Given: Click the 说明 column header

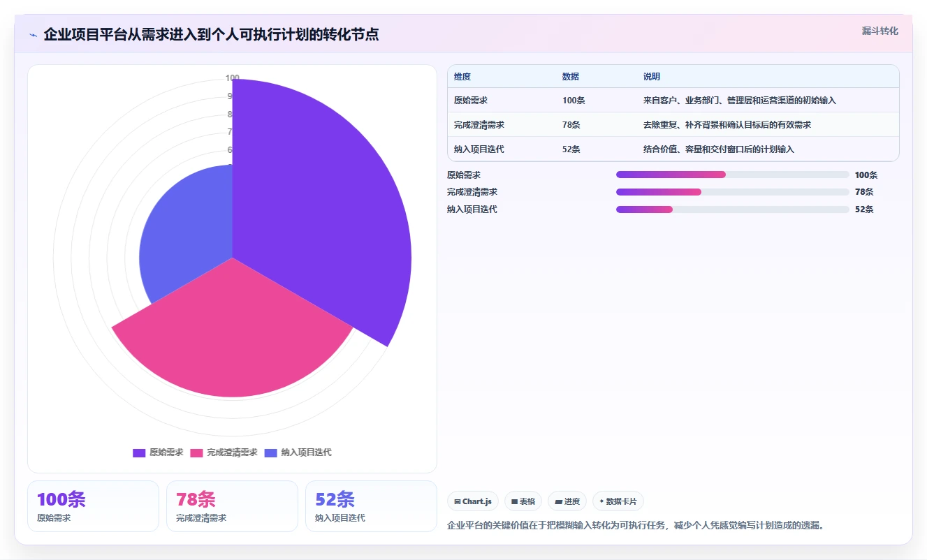Looking at the screenshot, I should click(652, 77).
